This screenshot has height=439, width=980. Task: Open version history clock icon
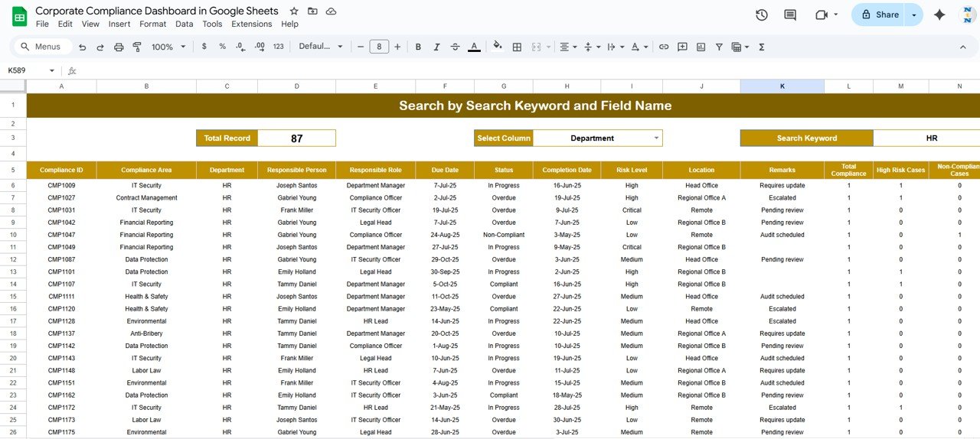pyautogui.click(x=761, y=15)
